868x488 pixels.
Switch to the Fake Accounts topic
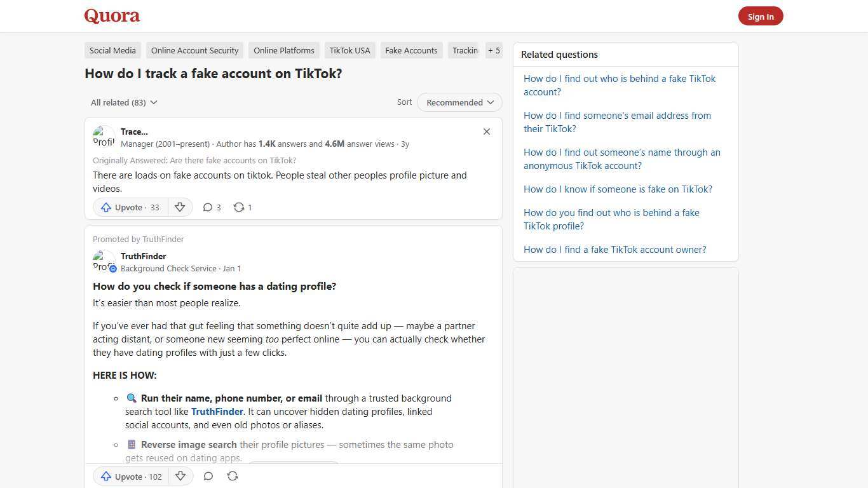(x=411, y=50)
